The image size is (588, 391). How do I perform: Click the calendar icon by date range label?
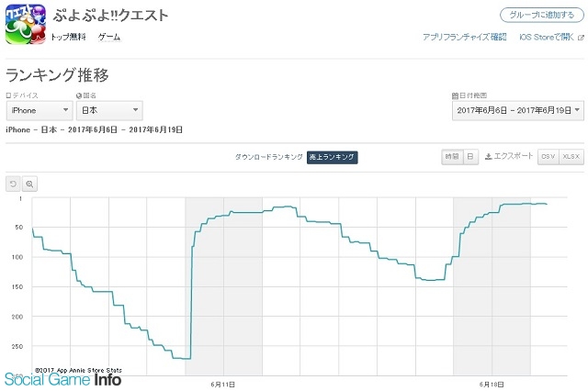[456, 95]
